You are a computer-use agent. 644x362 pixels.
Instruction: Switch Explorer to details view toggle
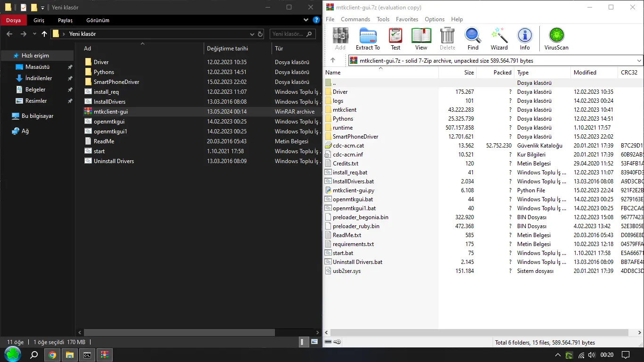[x=302, y=342]
